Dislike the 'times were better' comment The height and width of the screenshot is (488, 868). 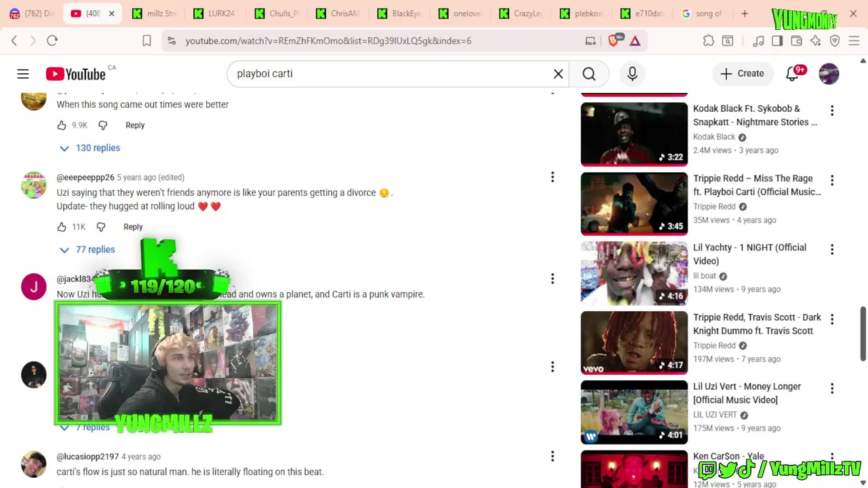coord(103,125)
